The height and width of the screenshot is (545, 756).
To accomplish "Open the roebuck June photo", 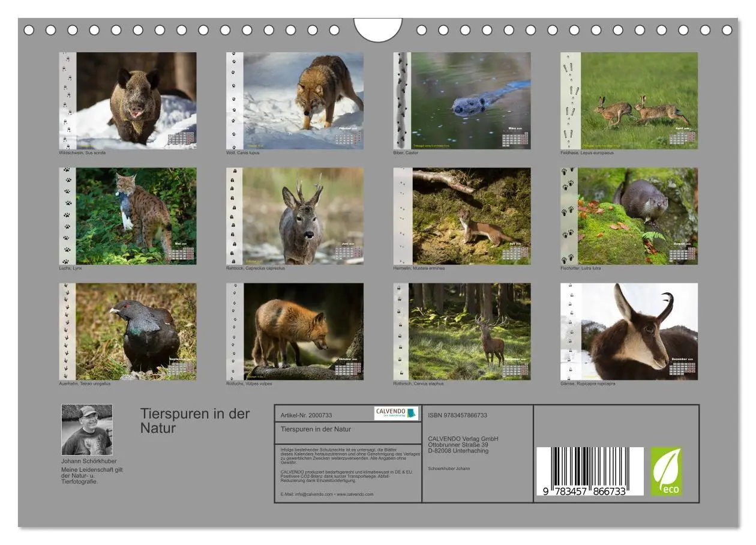I will click(x=295, y=216).
